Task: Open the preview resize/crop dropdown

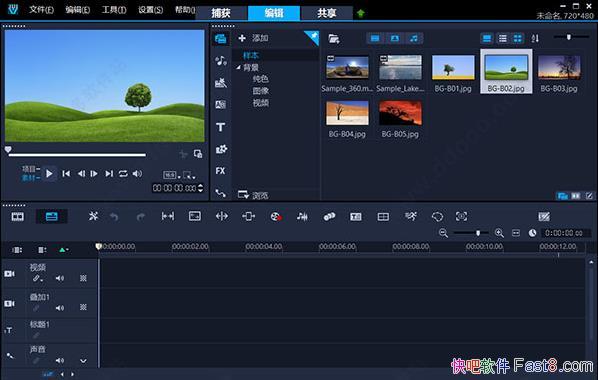Action: coord(189,175)
